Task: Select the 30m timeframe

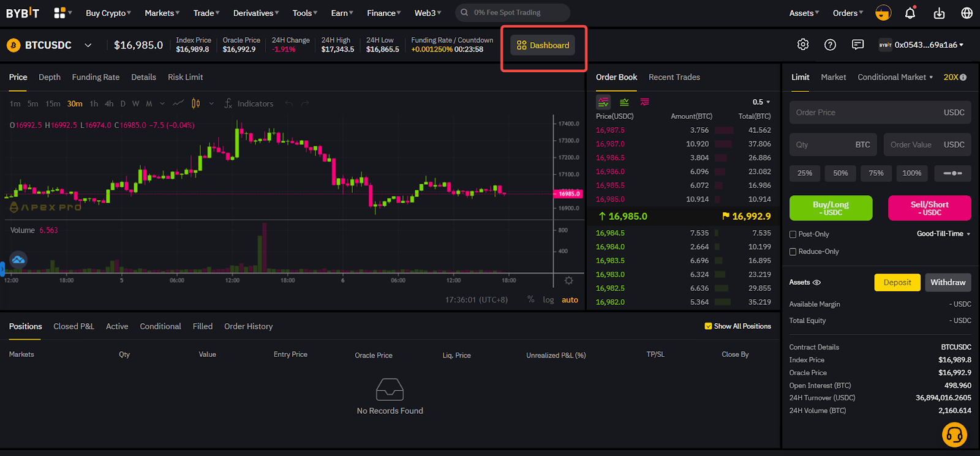Action: click(x=75, y=103)
